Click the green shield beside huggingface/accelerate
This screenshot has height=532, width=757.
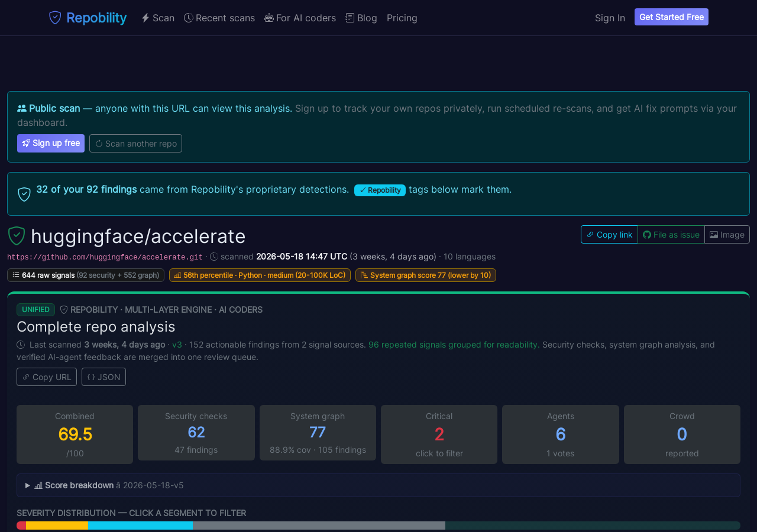pos(17,236)
